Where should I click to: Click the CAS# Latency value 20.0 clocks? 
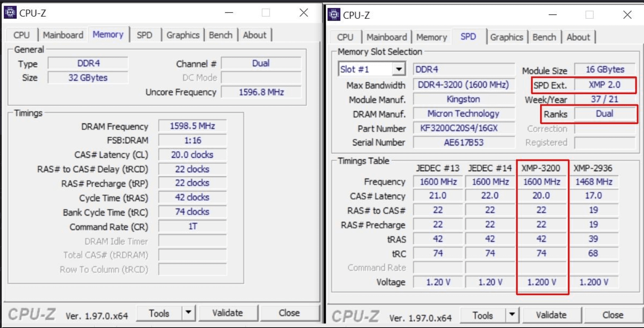[x=192, y=155]
